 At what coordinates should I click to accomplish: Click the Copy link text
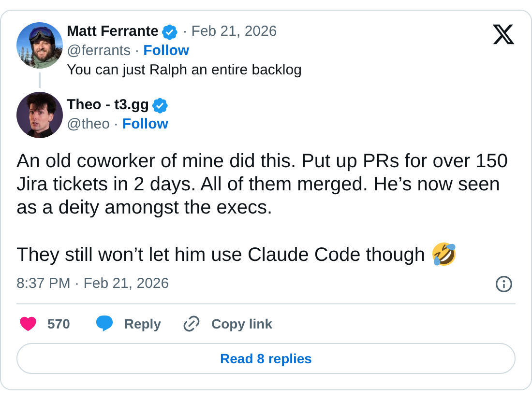(x=241, y=324)
